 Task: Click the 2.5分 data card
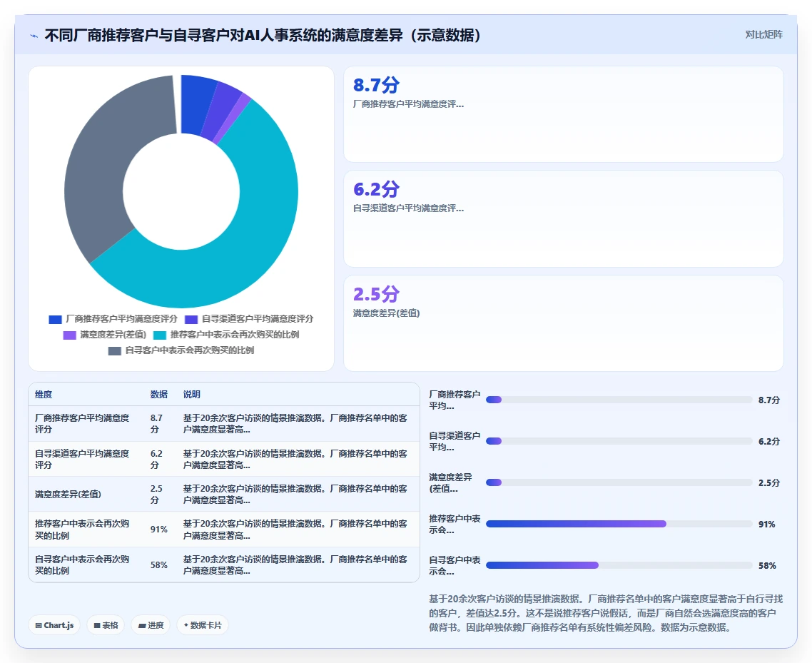click(564, 323)
